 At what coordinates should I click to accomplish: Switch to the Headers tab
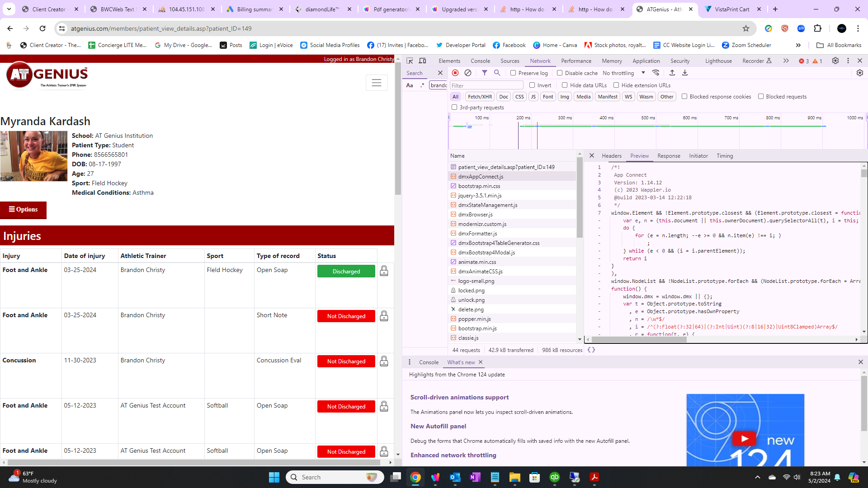click(x=612, y=156)
